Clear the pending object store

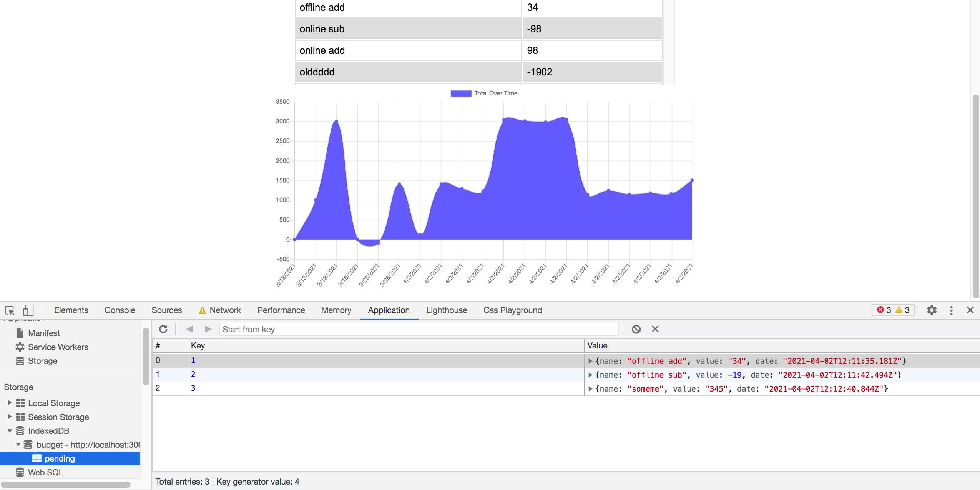coord(636,329)
